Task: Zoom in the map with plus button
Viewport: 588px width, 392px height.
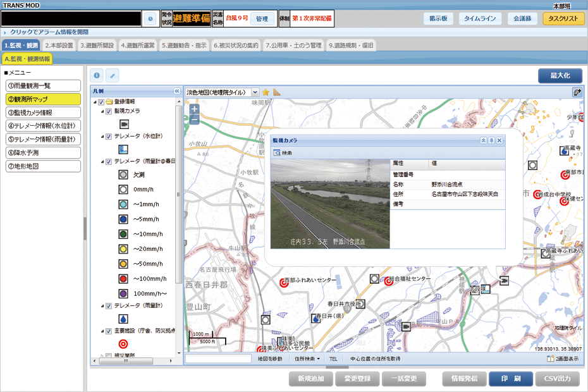Action: coord(194,109)
